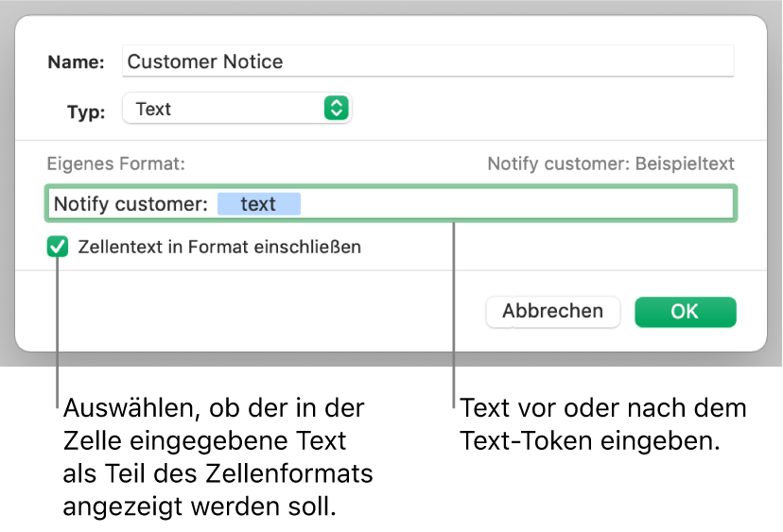Click the 'Typ:' label
The width and height of the screenshot is (783, 532).
pos(86,110)
